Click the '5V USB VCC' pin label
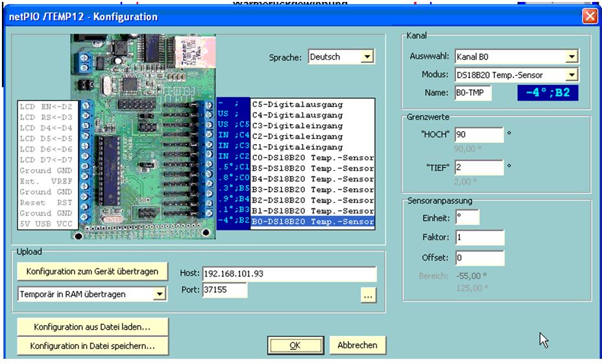Image resolution: width=602 pixels, height=364 pixels. [46, 224]
